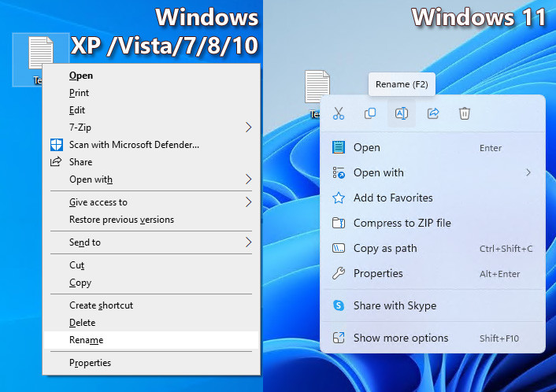Click the star icon beside Add to Favorites

(339, 198)
